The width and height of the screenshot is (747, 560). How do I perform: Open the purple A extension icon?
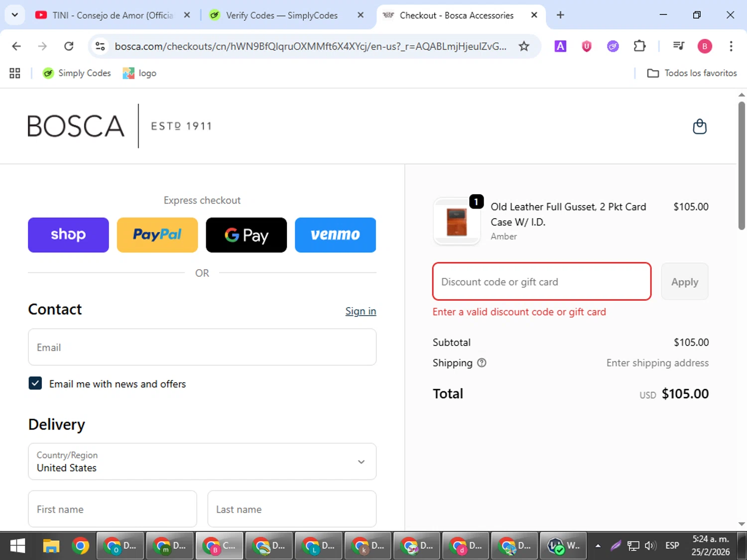[x=560, y=46]
